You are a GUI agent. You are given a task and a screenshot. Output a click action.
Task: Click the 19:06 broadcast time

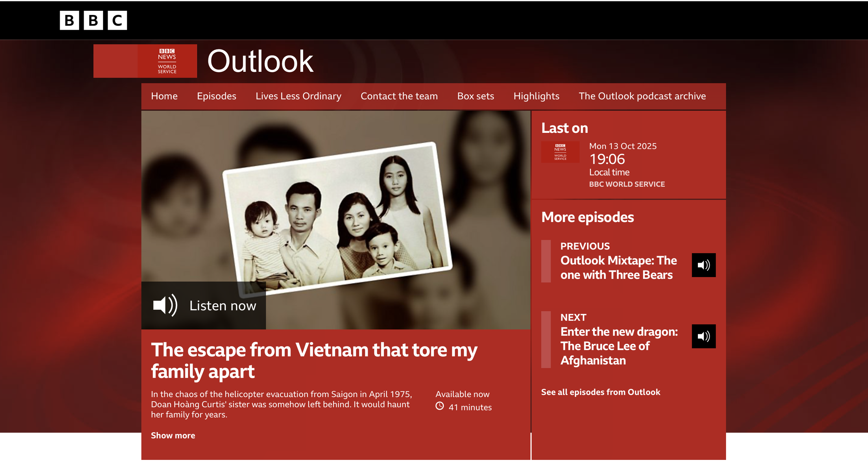[x=607, y=159]
